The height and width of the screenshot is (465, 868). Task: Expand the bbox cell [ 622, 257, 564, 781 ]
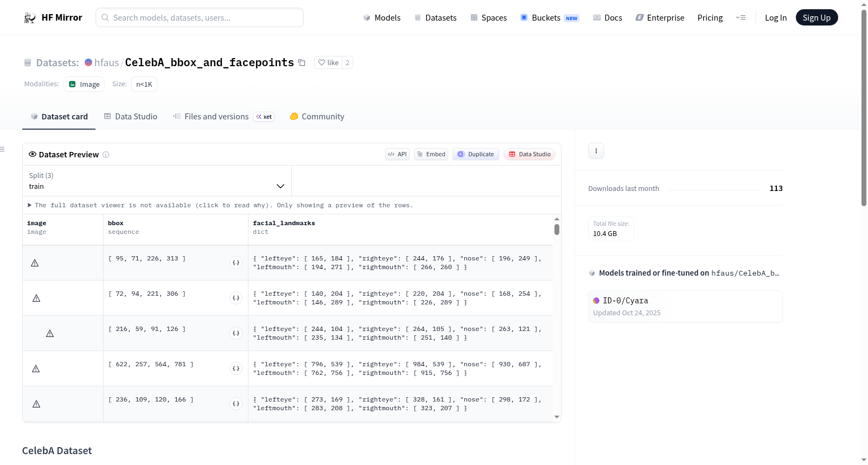point(236,368)
